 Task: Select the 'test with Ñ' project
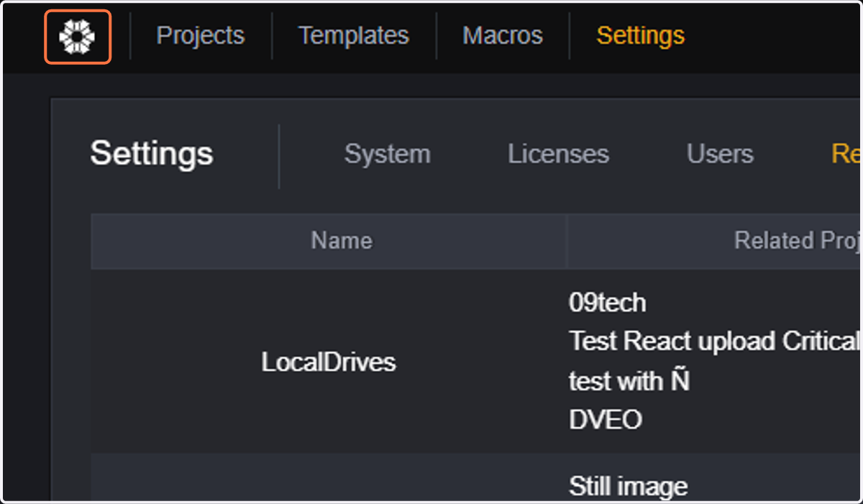(629, 380)
